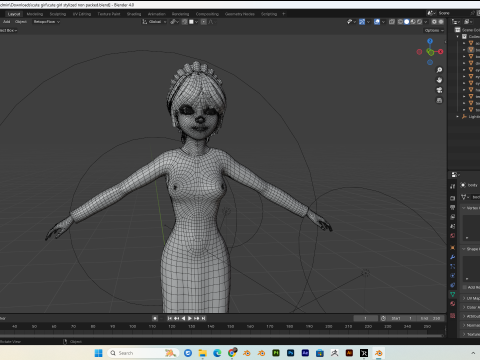Open the RetopoFlow dropdown

(x=46, y=22)
